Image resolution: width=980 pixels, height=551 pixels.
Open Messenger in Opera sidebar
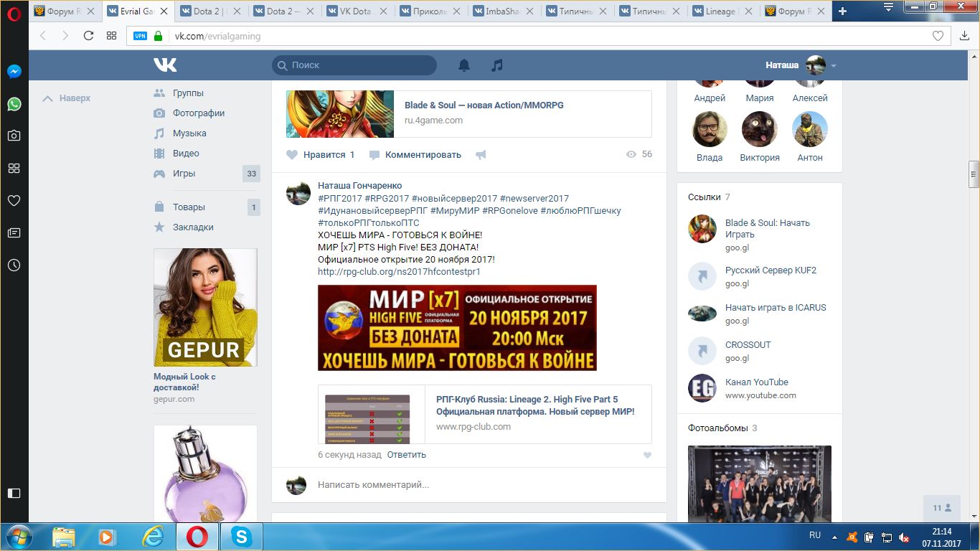coord(14,72)
